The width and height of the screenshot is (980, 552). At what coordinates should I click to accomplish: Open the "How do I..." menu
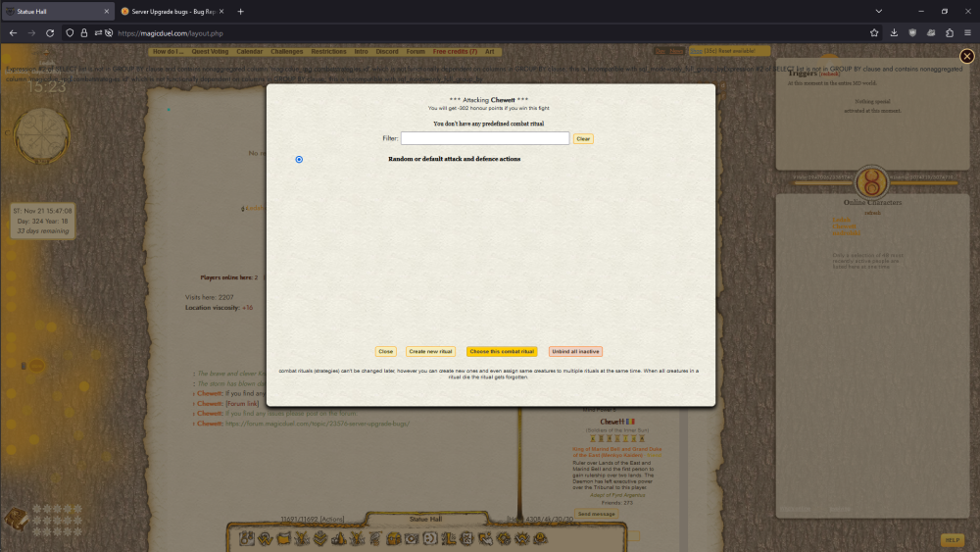(168, 51)
